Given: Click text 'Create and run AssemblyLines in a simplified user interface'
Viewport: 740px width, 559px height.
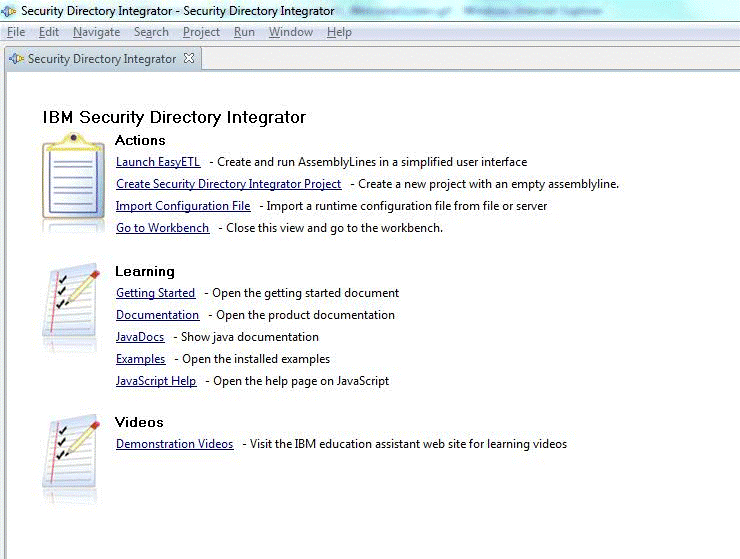Looking at the screenshot, I should (372, 162).
